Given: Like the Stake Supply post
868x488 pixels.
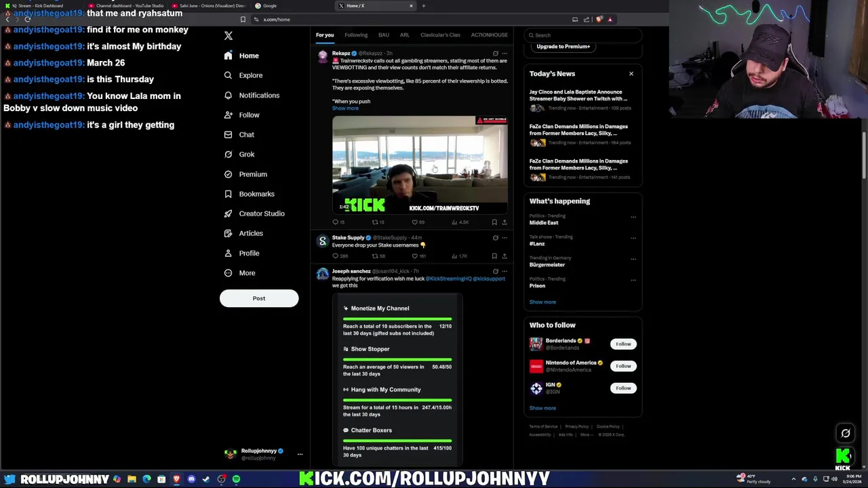Looking at the screenshot, I should pyautogui.click(x=414, y=256).
